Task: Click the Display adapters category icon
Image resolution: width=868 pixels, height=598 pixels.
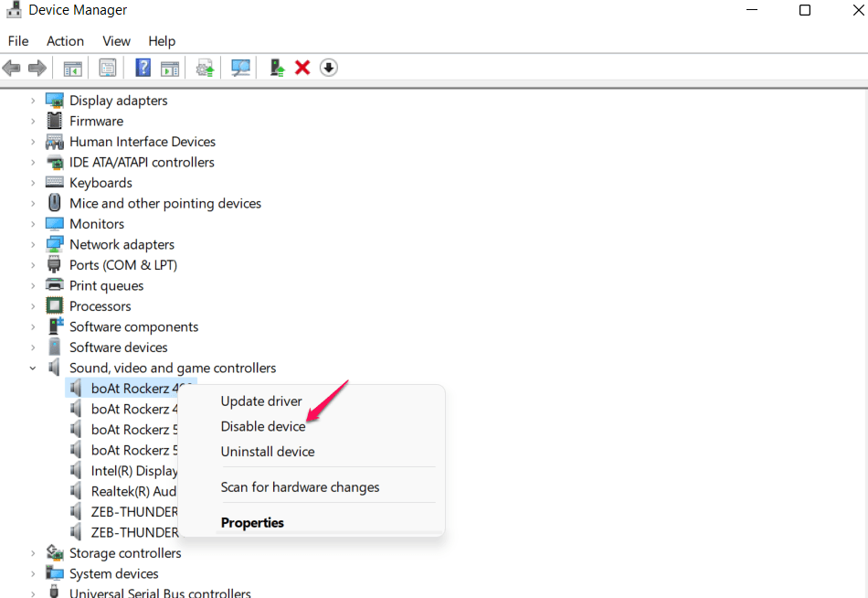Action: 54,101
